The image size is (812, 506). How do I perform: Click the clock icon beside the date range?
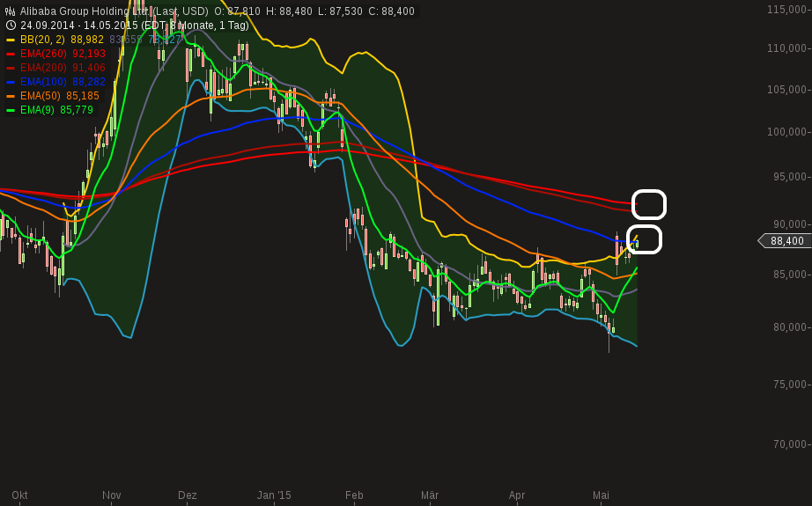[10, 26]
